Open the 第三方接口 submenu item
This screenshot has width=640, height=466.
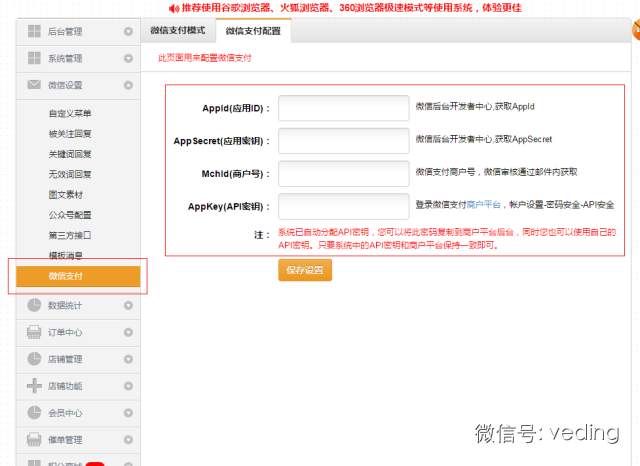70,235
